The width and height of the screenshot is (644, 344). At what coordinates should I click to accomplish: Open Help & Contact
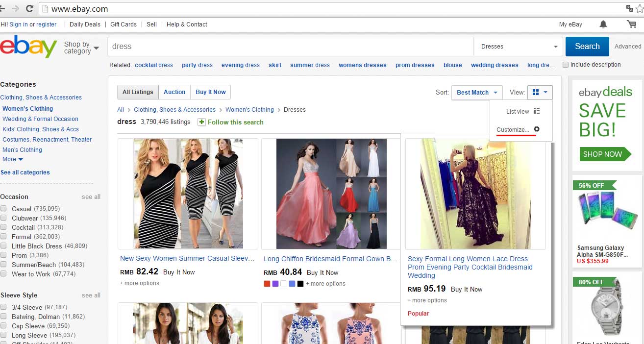click(x=187, y=25)
